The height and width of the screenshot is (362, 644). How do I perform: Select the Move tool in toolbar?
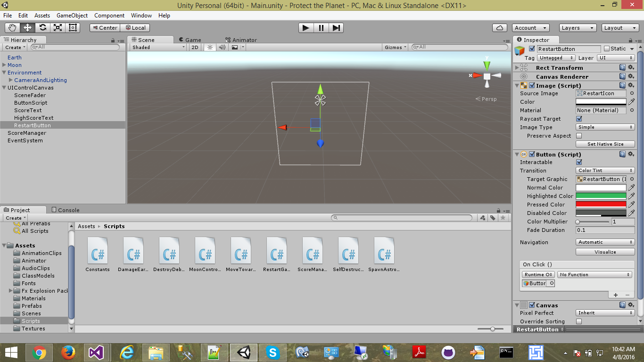click(x=28, y=28)
